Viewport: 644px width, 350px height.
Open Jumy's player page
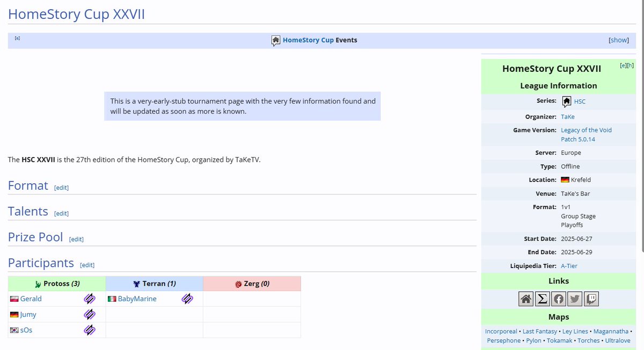coord(28,314)
